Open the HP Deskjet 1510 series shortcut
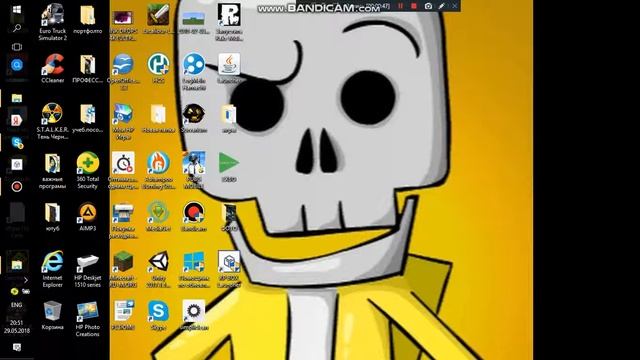The height and width of the screenshot is (360, 640). (87, 269)
